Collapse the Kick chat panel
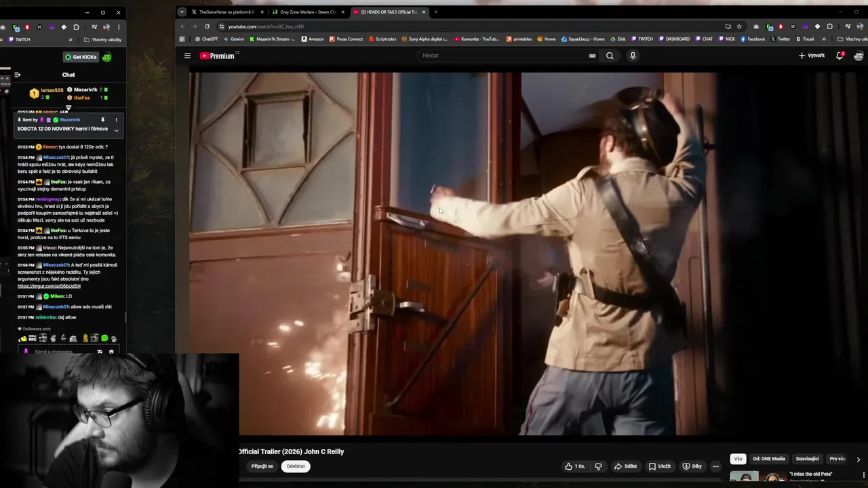Viewport: 868px width, 488px height. tap(18, 75)
